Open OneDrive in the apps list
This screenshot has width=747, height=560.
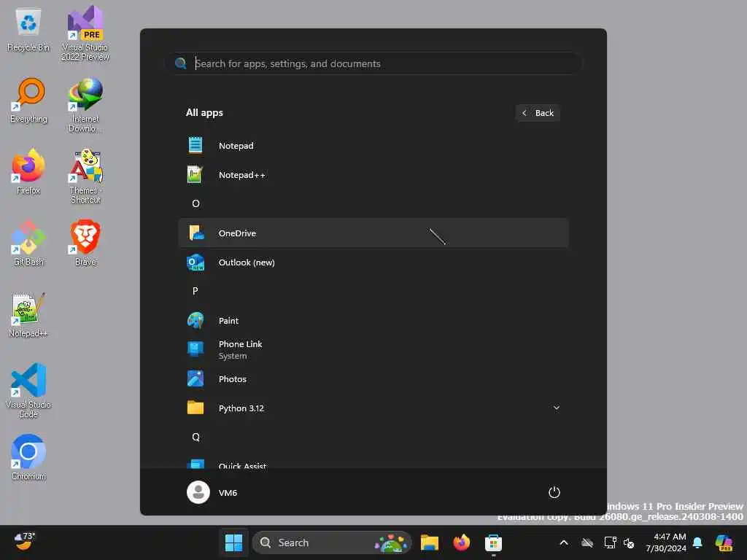click(373, 233)
